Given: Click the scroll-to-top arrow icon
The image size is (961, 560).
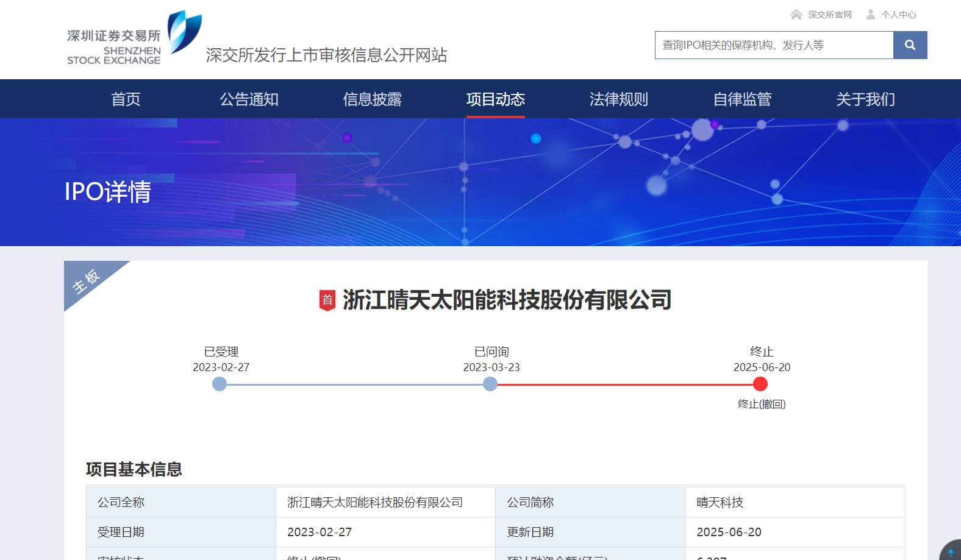Looking at the screenshot, I should pyautogui.click(x=951, y=551).
